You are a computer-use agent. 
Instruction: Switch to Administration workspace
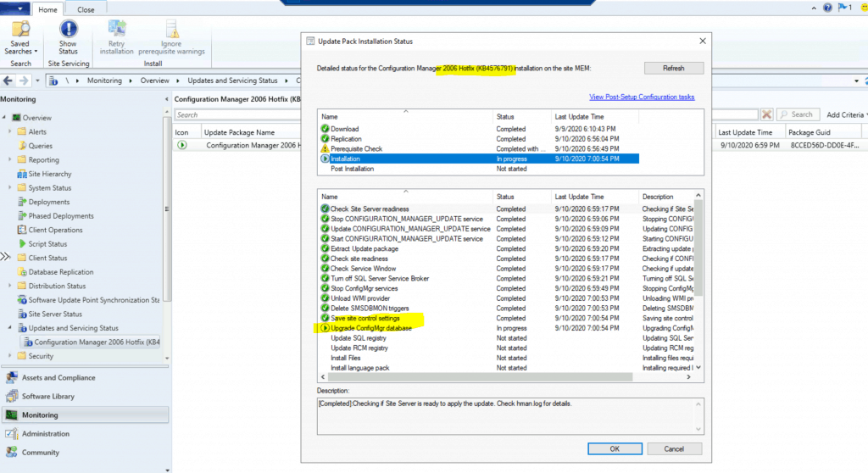[46, 434]
